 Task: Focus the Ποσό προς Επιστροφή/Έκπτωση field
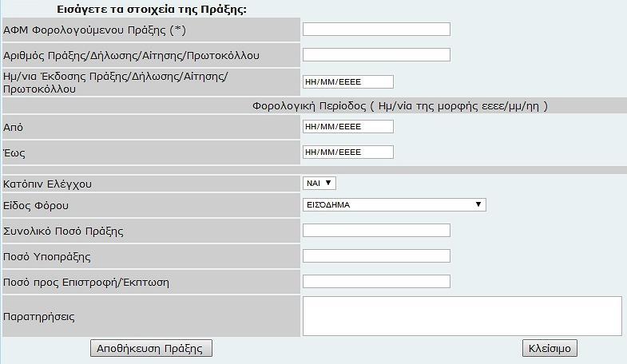click(376, 282)
